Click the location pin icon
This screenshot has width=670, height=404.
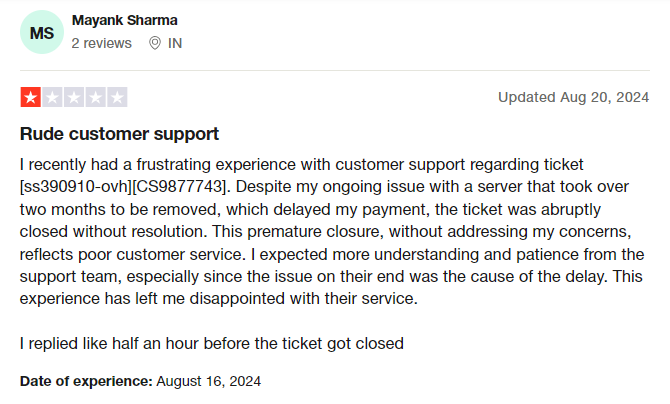click(x=154, y=43)
